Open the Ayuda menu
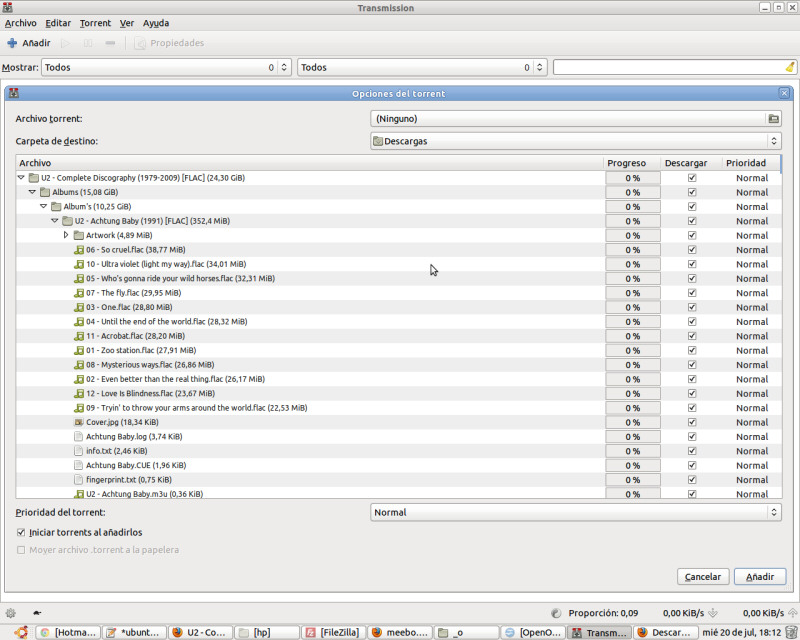 point(156,23)
